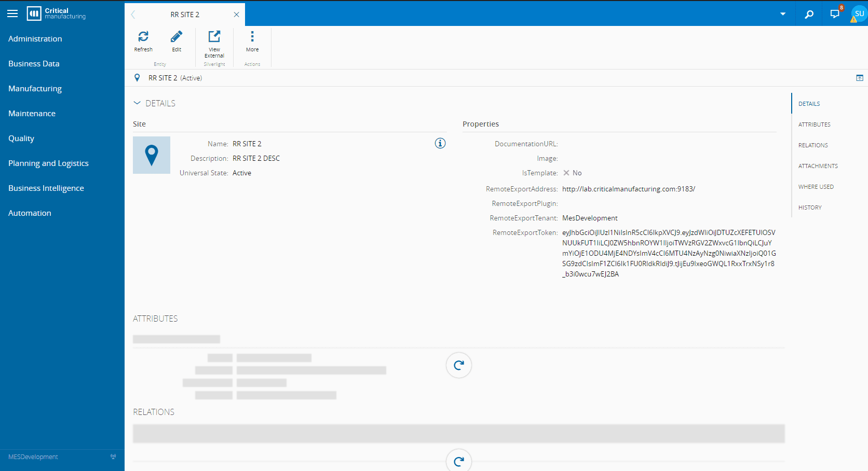Open the notifications chat icon
868x471 pixels.
[834, 14]
